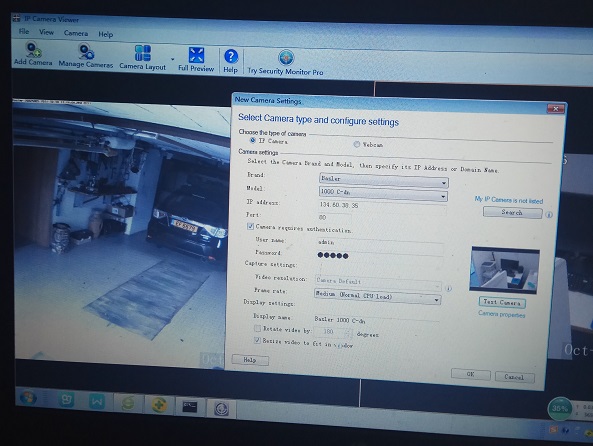
Task: Click the W application taskbar icon
Action: click(x=97, y=402)
